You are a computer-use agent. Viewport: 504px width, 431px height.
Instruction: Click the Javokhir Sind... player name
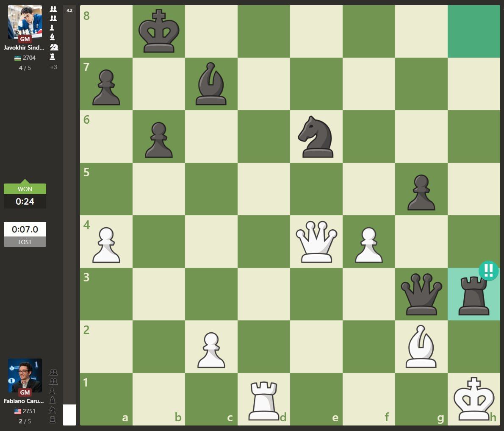(24, 47)
